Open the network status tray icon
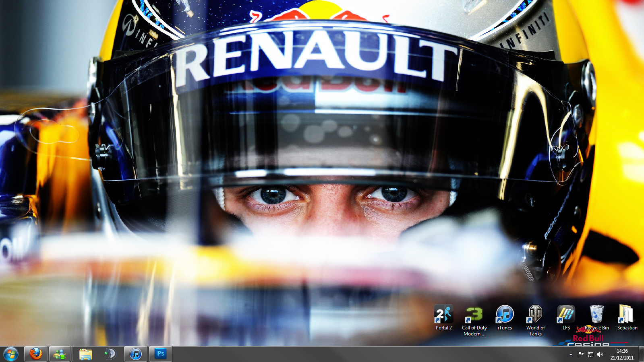This screenshot has width=644, height=362. 590,354
